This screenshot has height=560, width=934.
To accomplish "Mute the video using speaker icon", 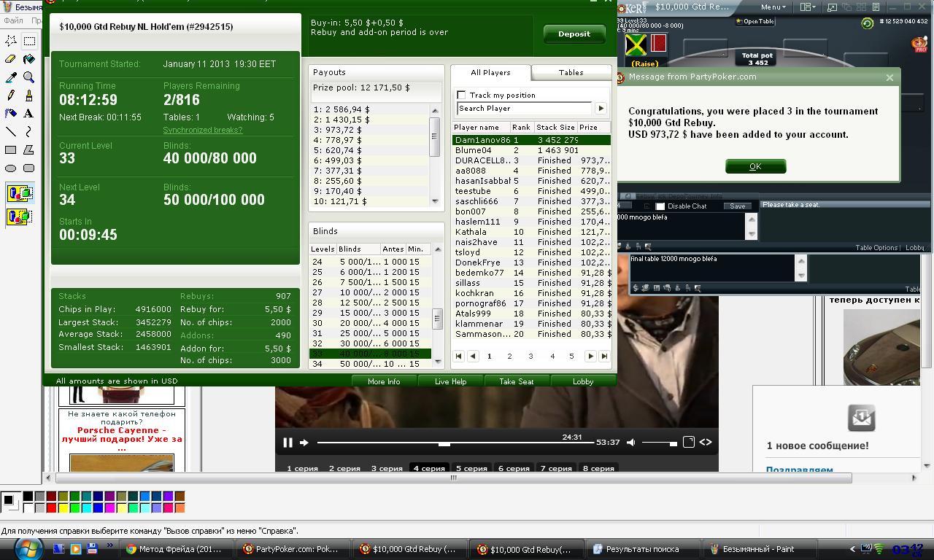I will coord(631,442).
